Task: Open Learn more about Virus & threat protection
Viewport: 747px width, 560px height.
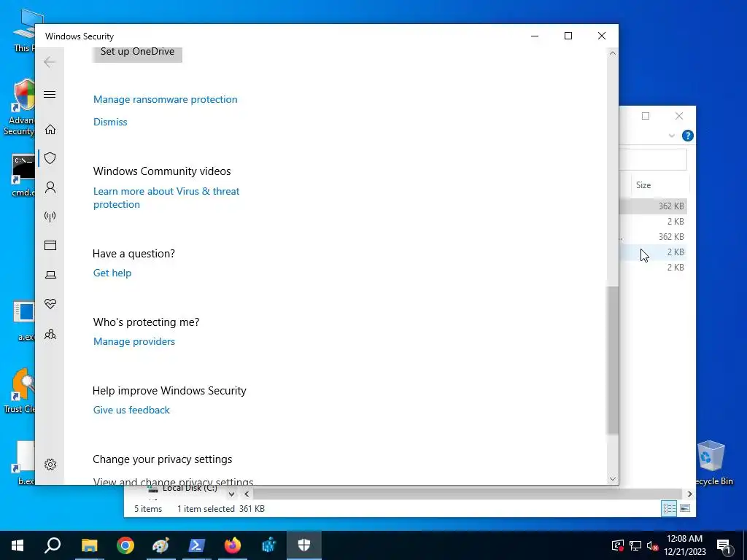Action: click(166, 198)
